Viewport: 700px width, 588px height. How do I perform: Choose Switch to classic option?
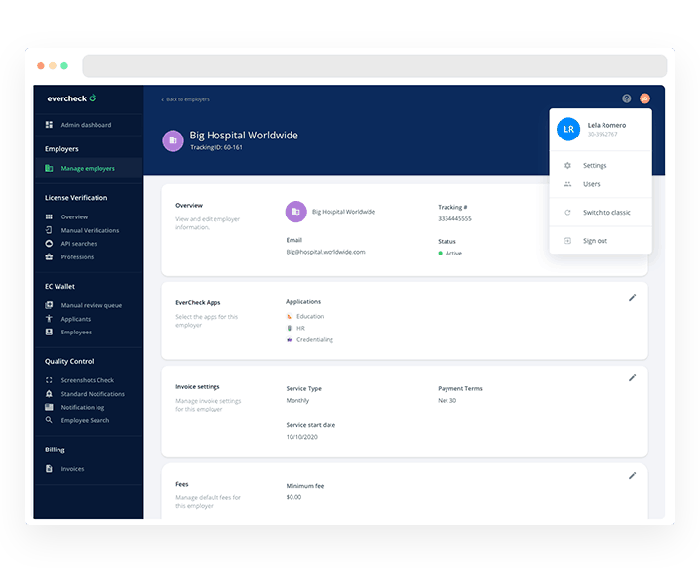point(606,213)
